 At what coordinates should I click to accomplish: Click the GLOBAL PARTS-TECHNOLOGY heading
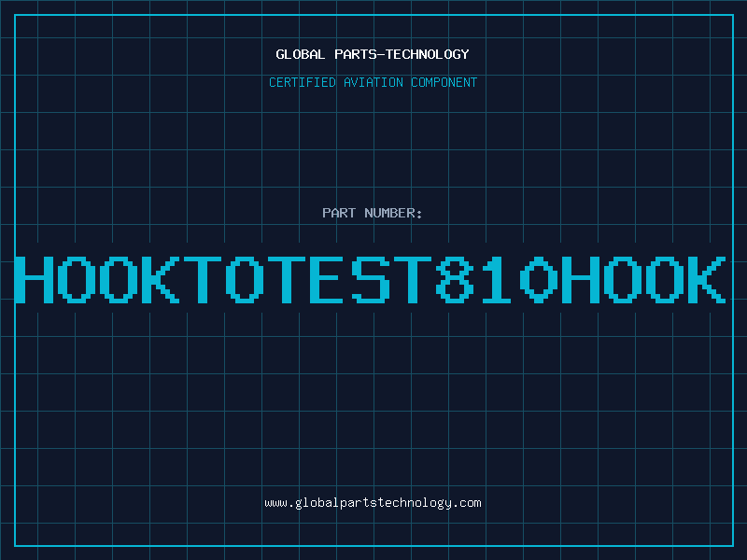pyautogui.click(x=373, y=54)
